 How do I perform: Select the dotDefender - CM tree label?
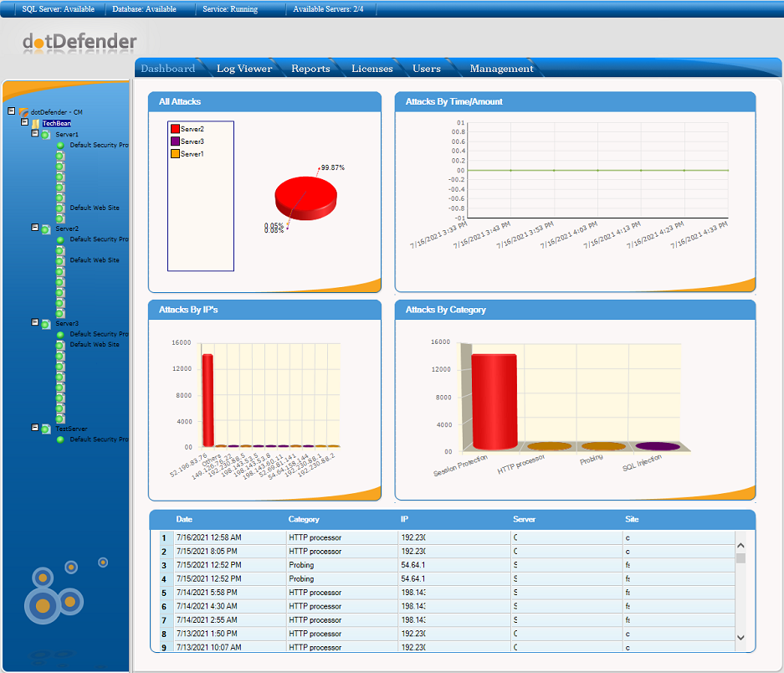click(57, 112)
